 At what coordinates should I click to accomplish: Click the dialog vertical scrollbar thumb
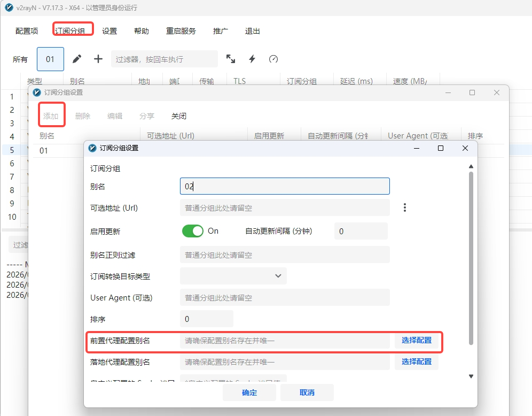(471, 258)
